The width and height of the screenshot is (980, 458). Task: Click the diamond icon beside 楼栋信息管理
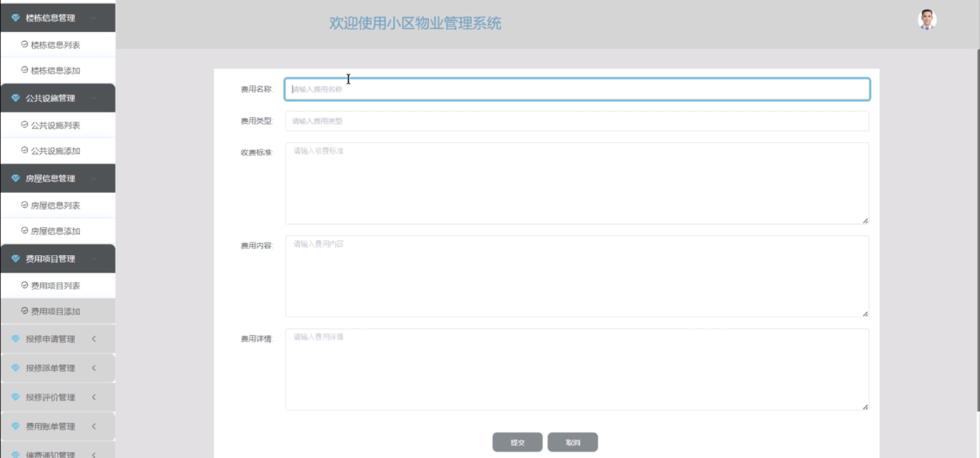coord(15,18)
